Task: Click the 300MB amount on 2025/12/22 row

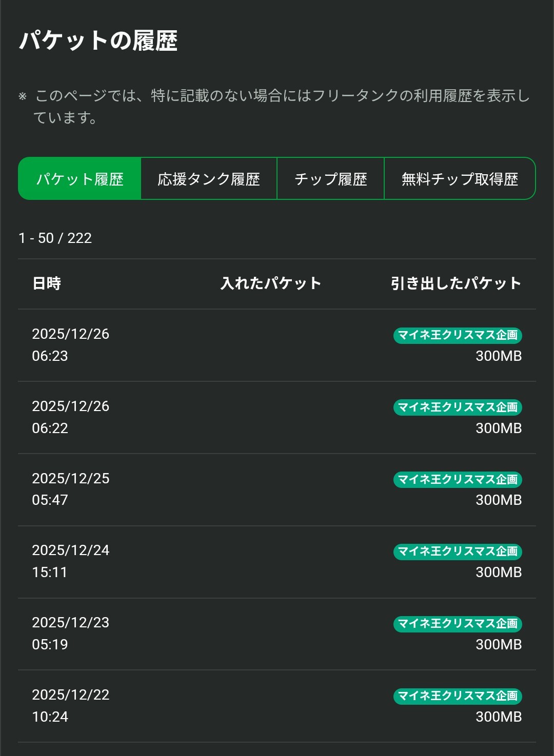Action: [x=498, y=717]
